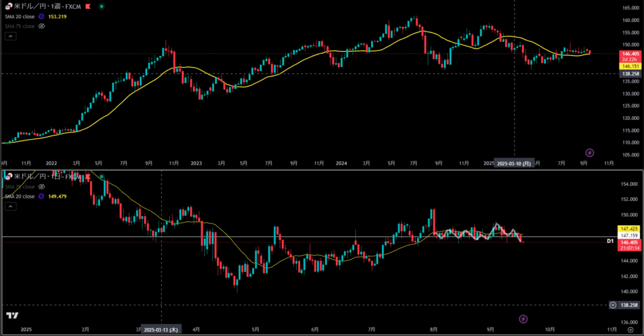Show hidden SMA 75 indicator in daily chart
This screenshot has height=336, width=644.
pos(42,187)
